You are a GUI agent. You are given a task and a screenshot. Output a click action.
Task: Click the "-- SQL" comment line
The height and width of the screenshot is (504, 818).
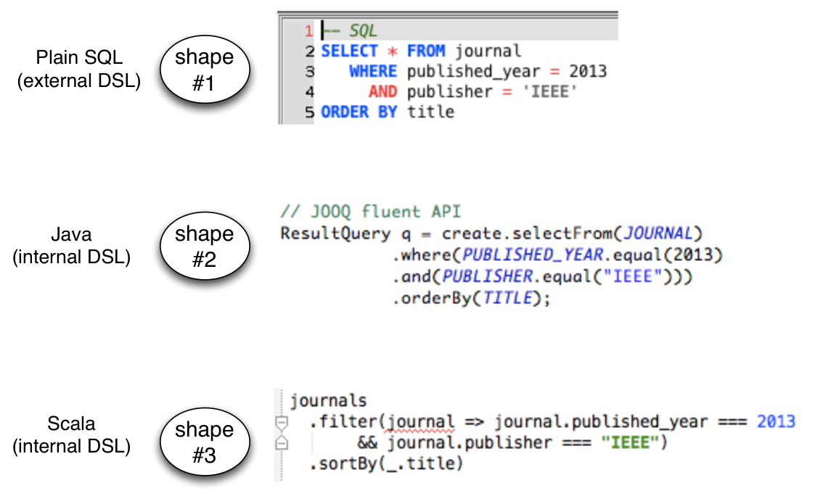(x=350, y=30)
